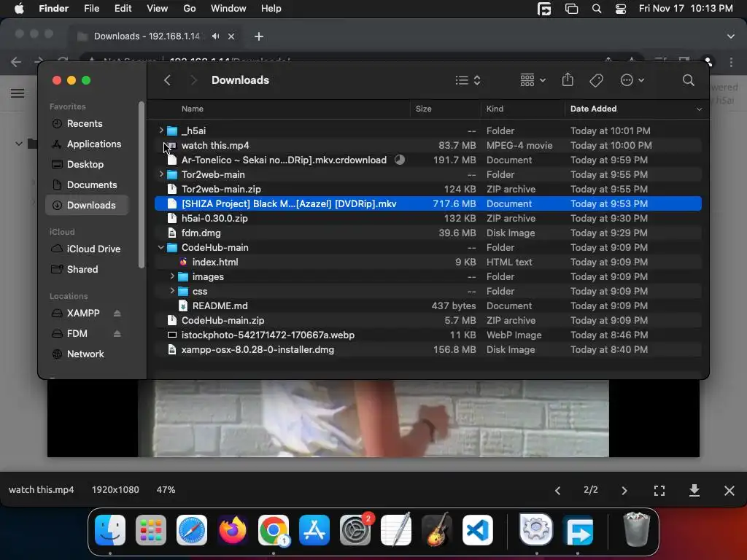
Task: Expand the Tor2web-main folder
Action: point(161,174)
